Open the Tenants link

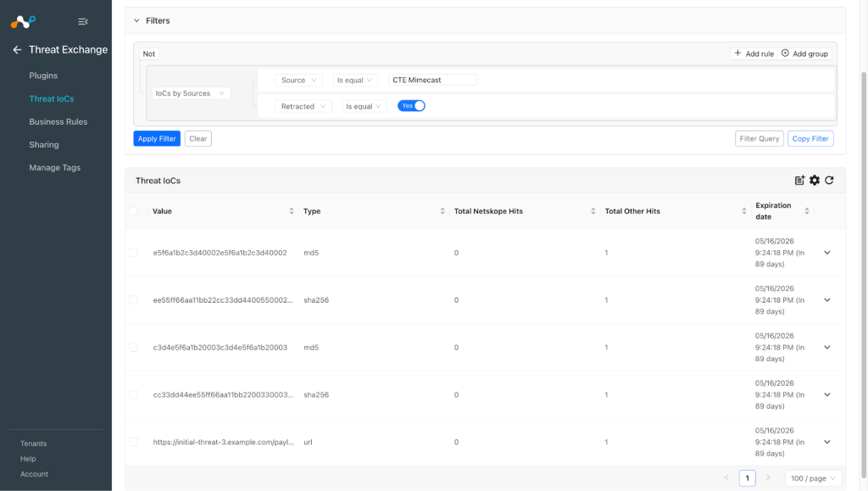[x=33, y=444]
